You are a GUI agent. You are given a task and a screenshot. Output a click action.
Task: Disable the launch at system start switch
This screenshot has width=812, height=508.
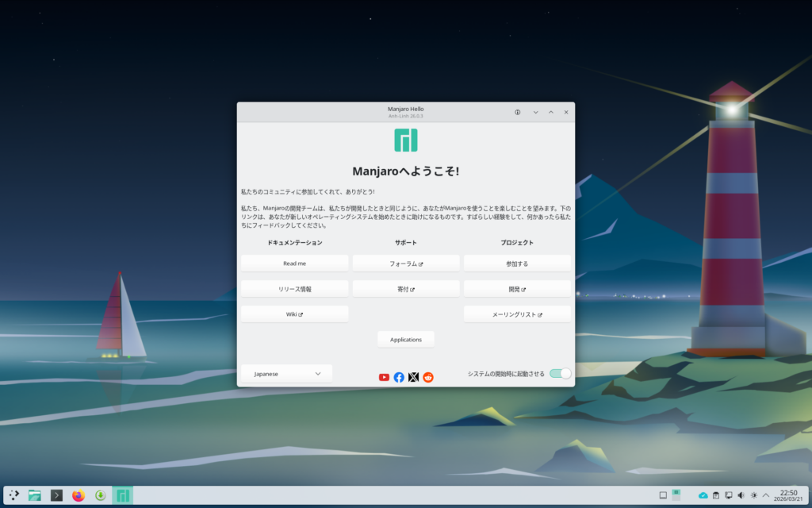pyautogui.click(x=560, y=373)
